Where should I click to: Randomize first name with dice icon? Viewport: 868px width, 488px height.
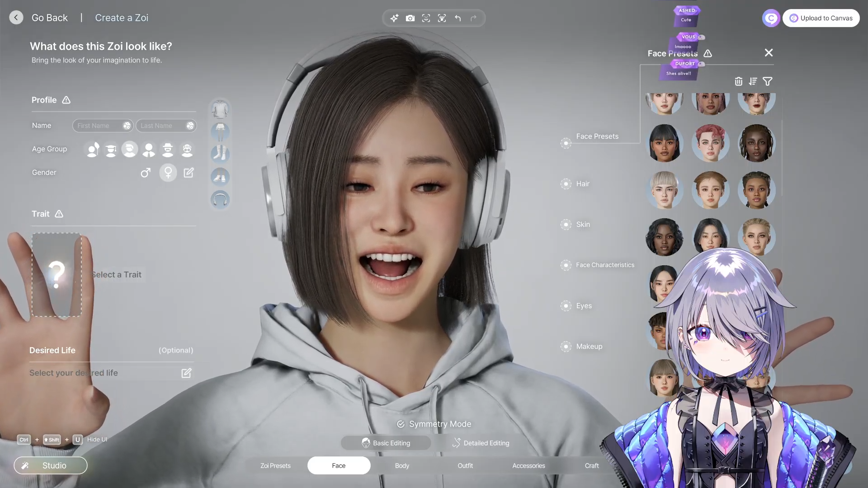coord(127,126)
